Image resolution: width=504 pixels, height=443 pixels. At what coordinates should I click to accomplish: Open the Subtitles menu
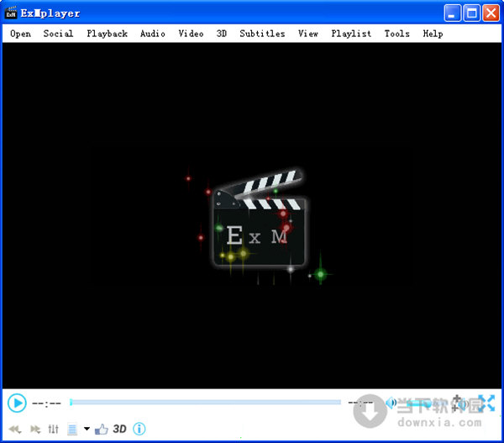click(x=262, y=34)
